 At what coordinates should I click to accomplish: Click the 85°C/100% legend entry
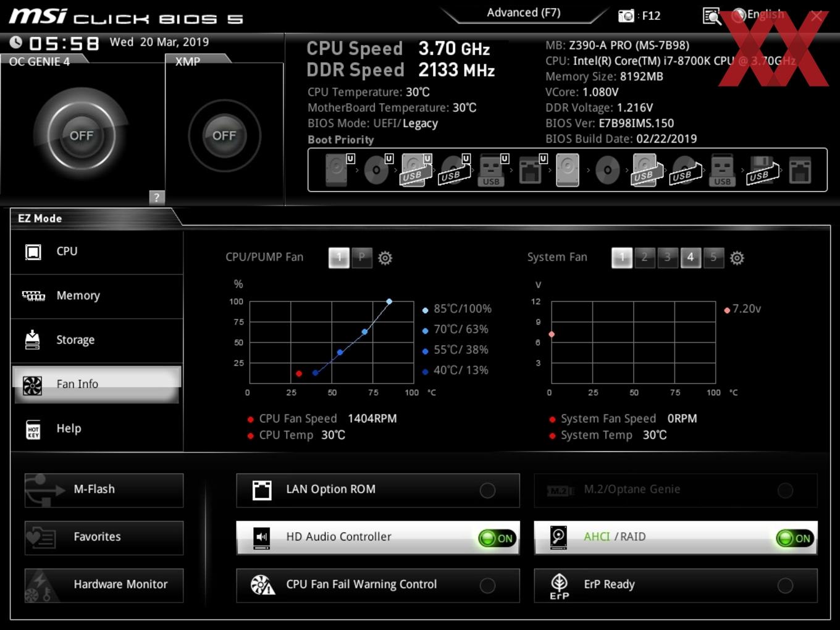pos(457,309)
